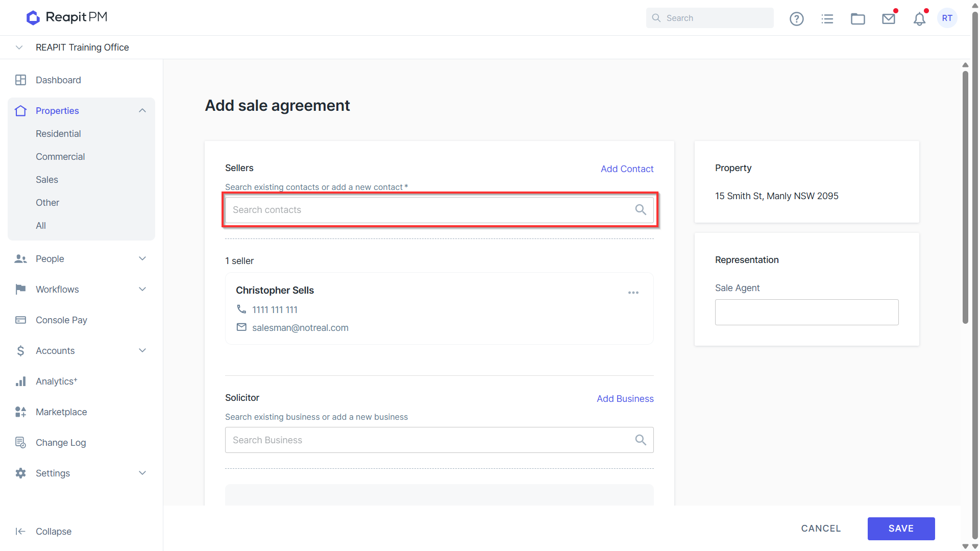Click the search icon in Search Business field

tap(640, 440)
